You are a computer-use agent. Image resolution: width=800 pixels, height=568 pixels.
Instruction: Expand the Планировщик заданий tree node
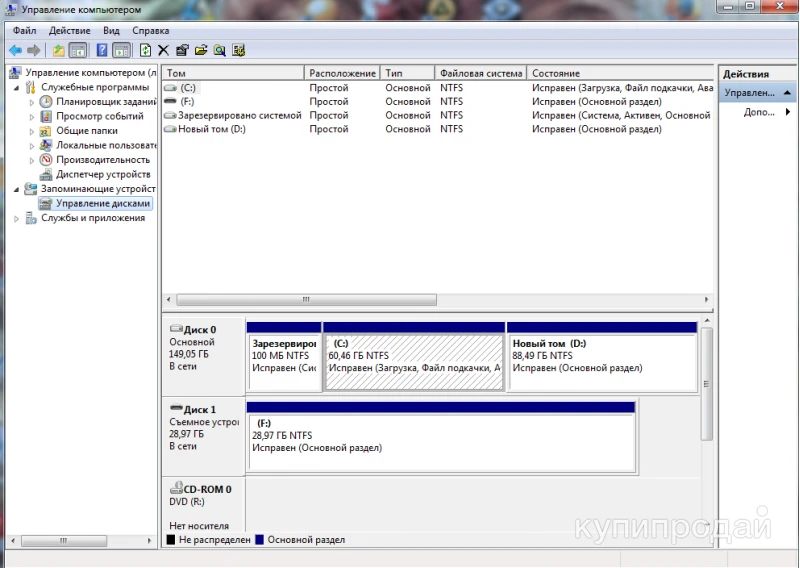[32, 102]
